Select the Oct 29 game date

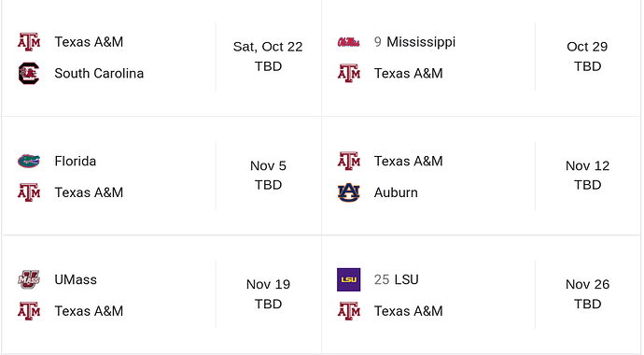click(587, 47)
